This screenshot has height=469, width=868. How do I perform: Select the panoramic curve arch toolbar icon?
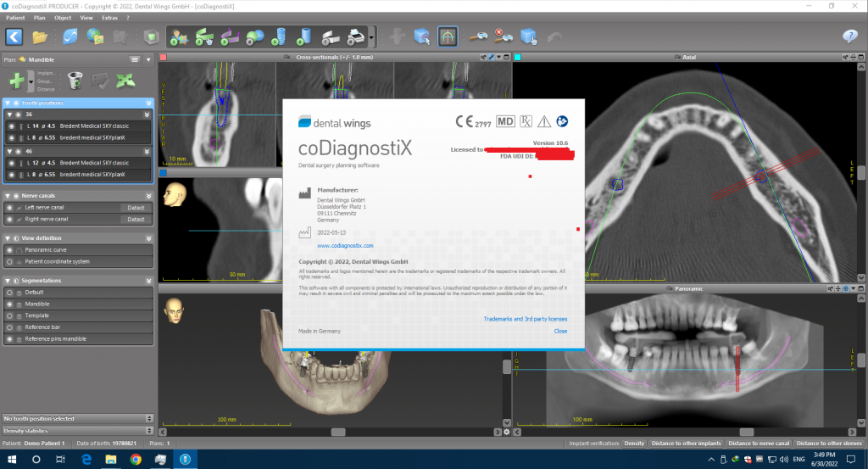pos(448,36)
